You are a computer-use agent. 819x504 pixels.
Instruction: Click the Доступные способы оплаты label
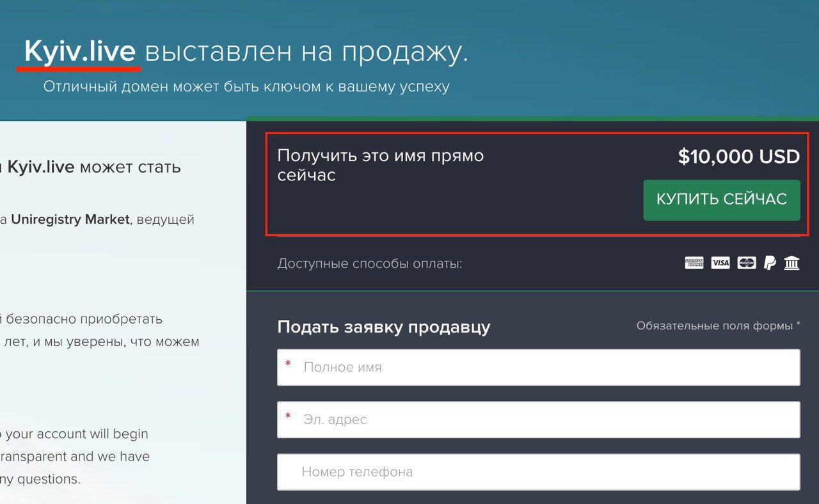[x=370, y=264]
